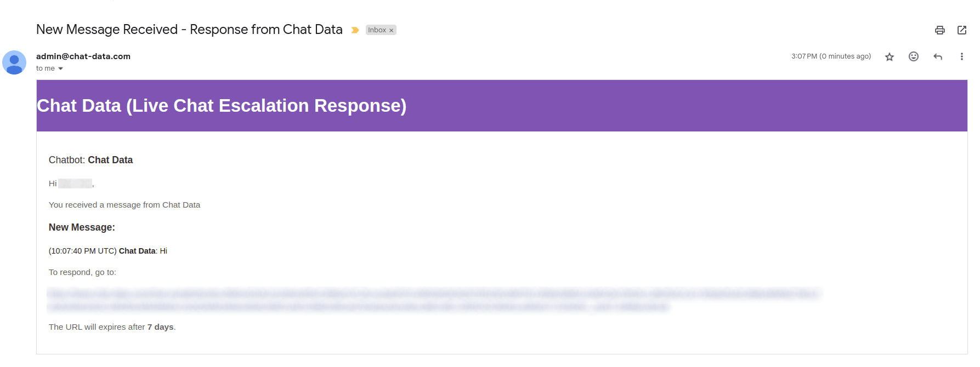Click the 3:07 PM timestamp
The image size is (980, 367).
[831, 56]
